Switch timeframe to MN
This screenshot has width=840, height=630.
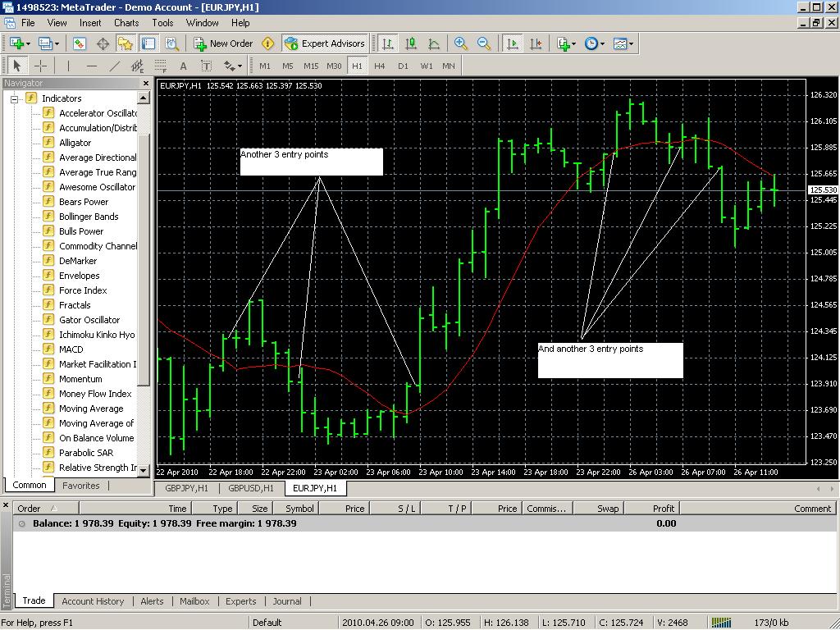pyautogui.click(x=449, y=66)
